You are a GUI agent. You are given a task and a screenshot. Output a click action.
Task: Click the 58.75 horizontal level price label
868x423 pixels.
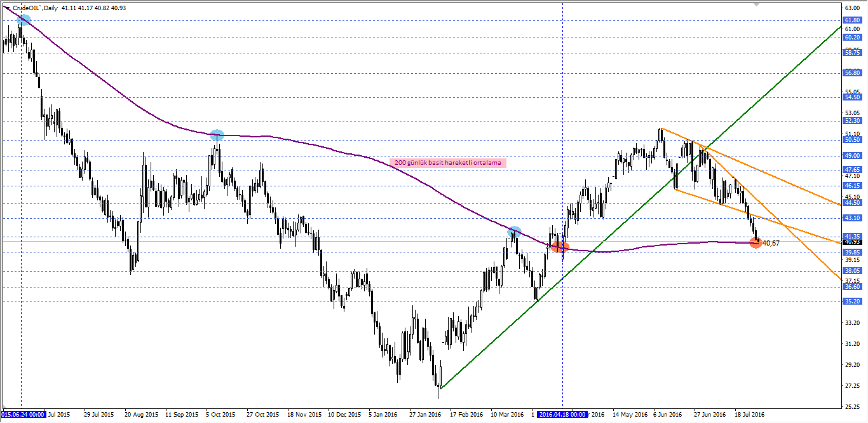pos(852,53)
